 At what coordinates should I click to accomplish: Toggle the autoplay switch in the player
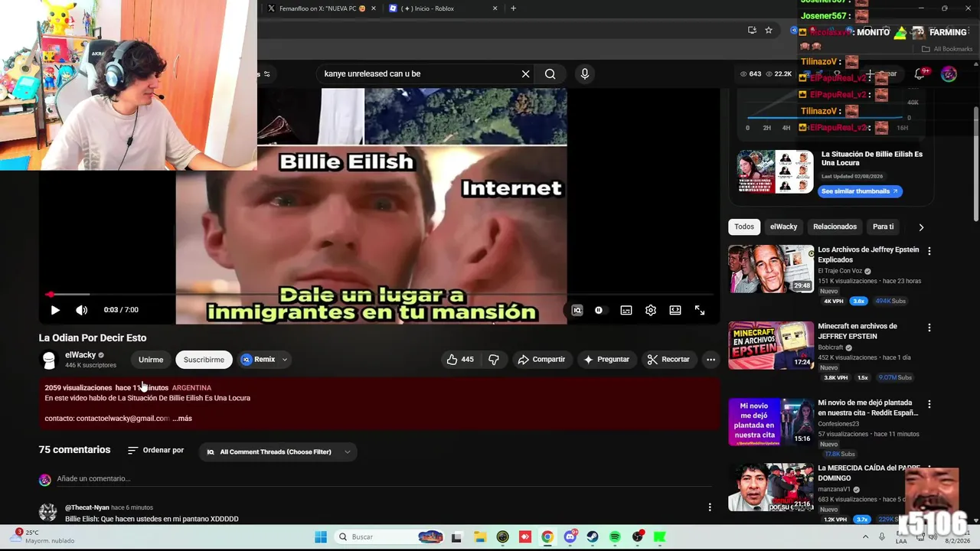[599, 310]
